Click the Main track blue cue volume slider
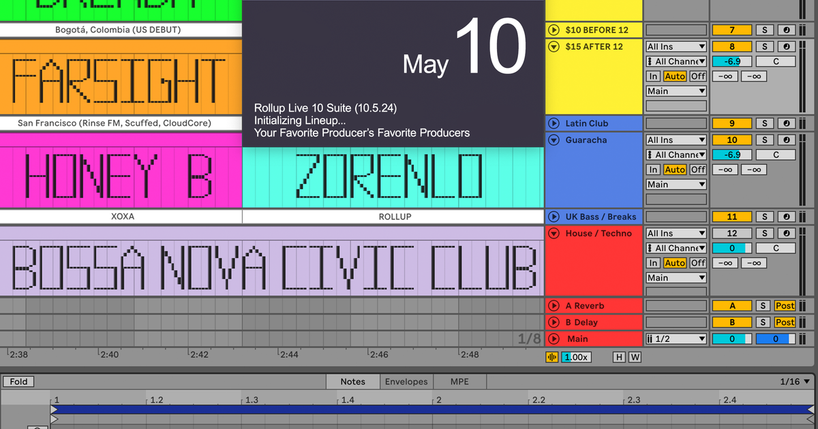The height and width of the screenshot is (429, 818). point(776,339)
